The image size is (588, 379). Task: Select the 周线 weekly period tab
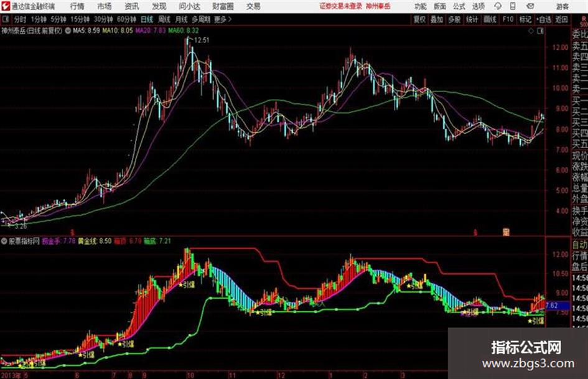(164, 19)
